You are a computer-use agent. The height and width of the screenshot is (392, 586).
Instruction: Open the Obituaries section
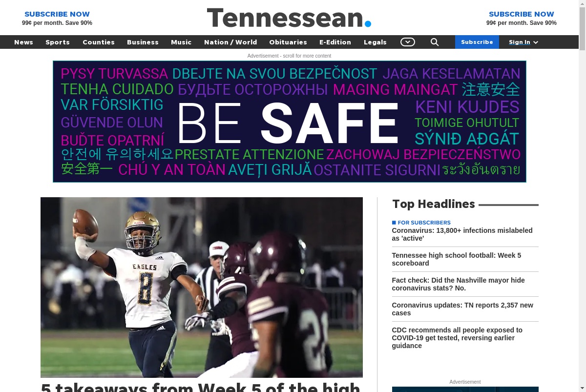(288, 42)
